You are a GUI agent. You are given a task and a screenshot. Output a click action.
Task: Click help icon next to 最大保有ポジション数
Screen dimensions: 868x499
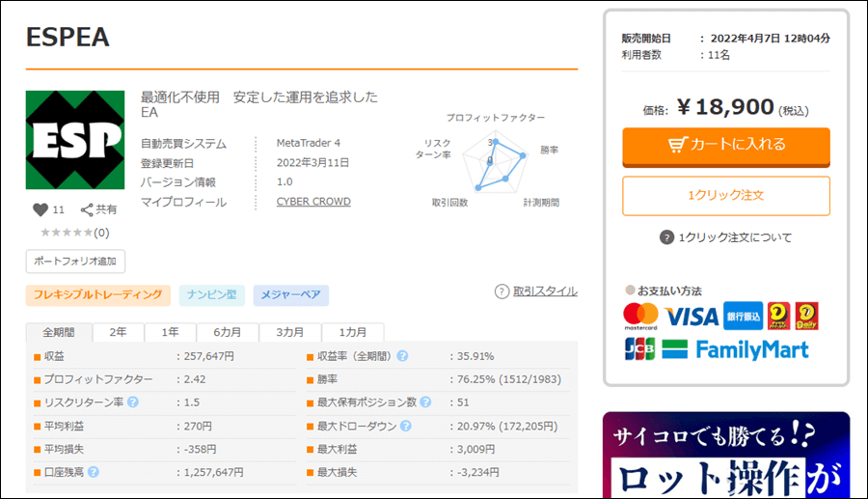click(x=425, y=402)
